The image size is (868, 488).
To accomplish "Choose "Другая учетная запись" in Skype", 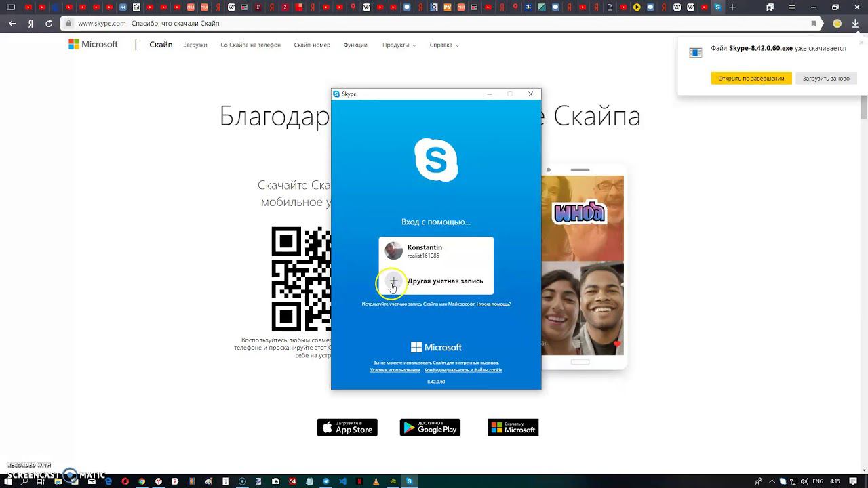I will (436, 281).
